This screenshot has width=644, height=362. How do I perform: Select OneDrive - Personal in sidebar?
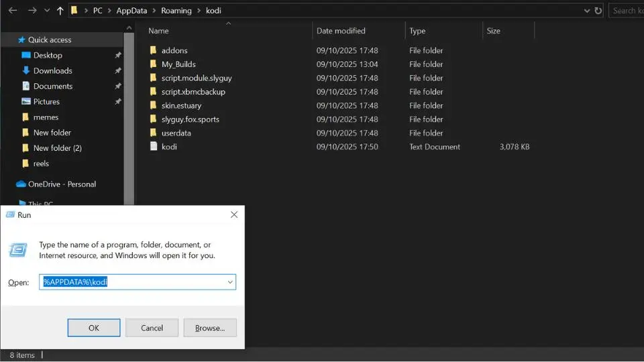coord(62,184)
